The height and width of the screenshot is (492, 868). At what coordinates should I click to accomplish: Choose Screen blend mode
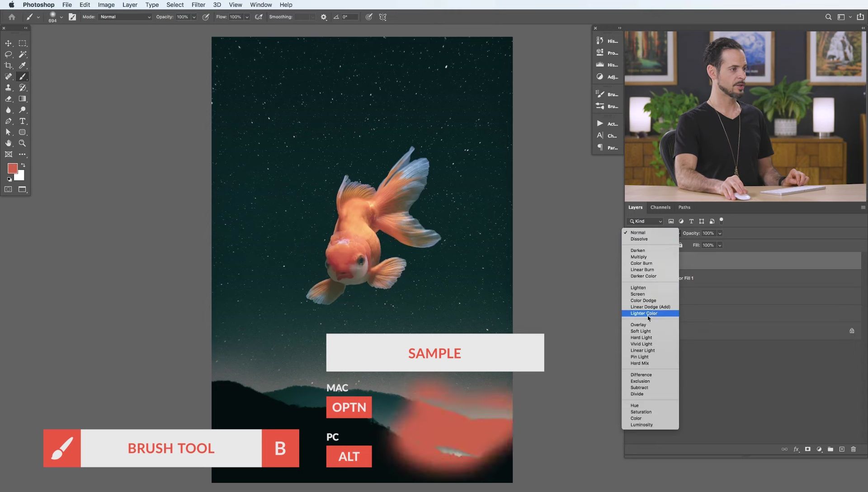(x=650, y=294)
